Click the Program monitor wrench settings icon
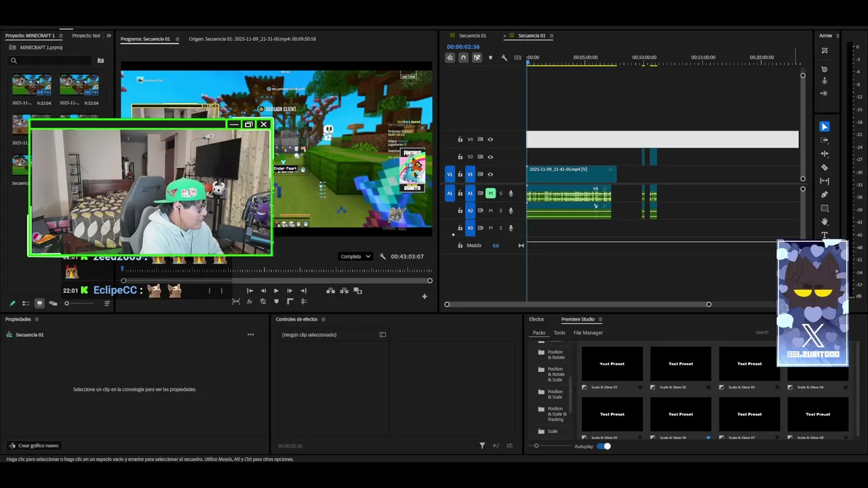This screenshot has height=488, width=868. tap(382, 257)
